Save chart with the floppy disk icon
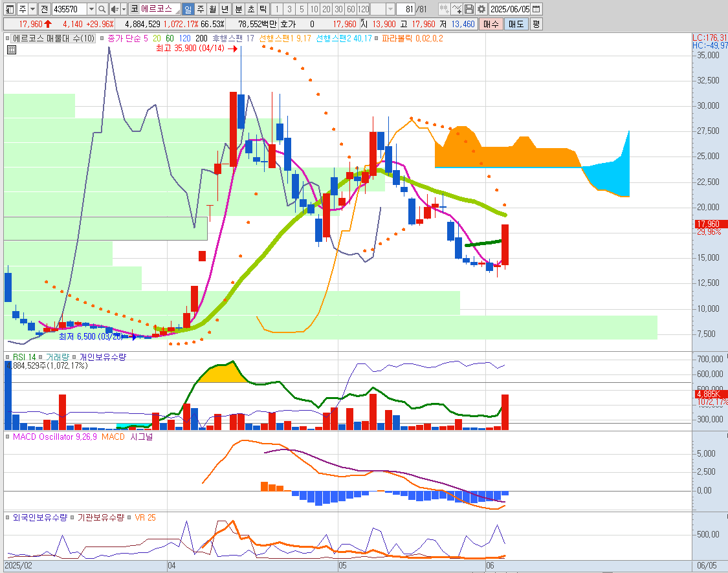The image size is (728, 573). (469, 9)
